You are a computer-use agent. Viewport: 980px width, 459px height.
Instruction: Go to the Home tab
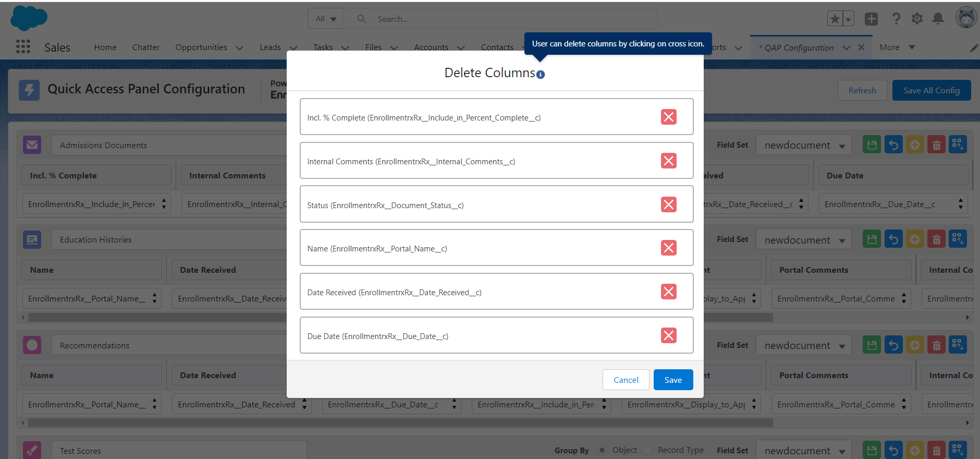105,47
